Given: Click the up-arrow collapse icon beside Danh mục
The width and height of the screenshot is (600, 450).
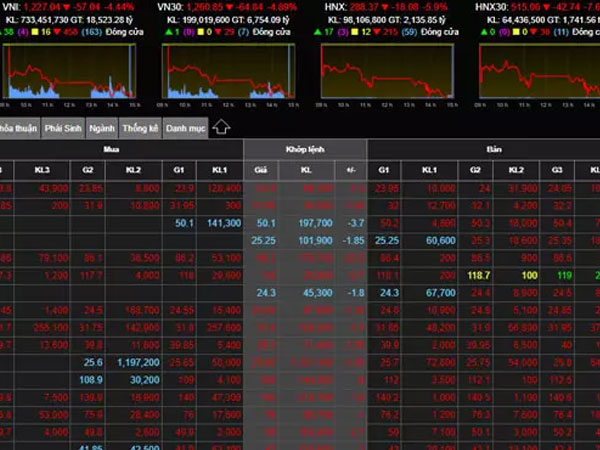Looking at the screenshot, I should 221,128.
